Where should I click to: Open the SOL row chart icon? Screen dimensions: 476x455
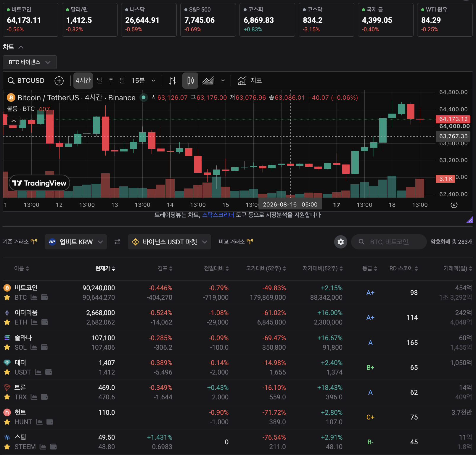pos(34,347)
